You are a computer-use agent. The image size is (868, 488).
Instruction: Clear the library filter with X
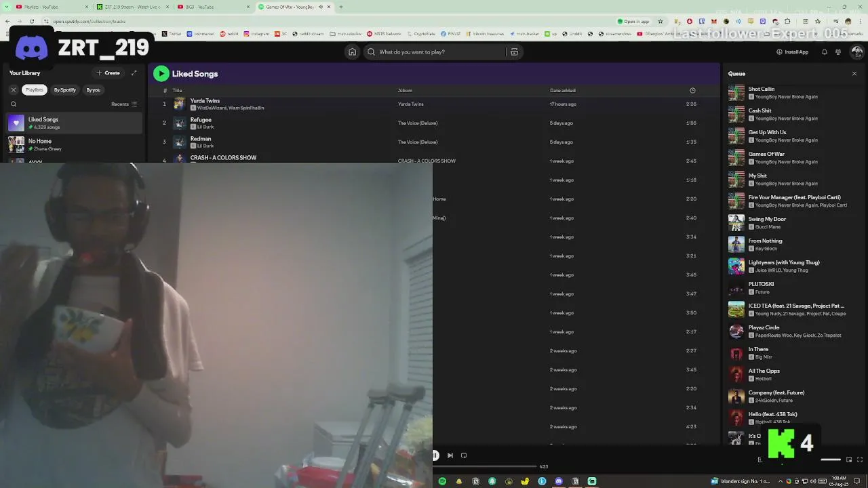(x=13, y=89)
